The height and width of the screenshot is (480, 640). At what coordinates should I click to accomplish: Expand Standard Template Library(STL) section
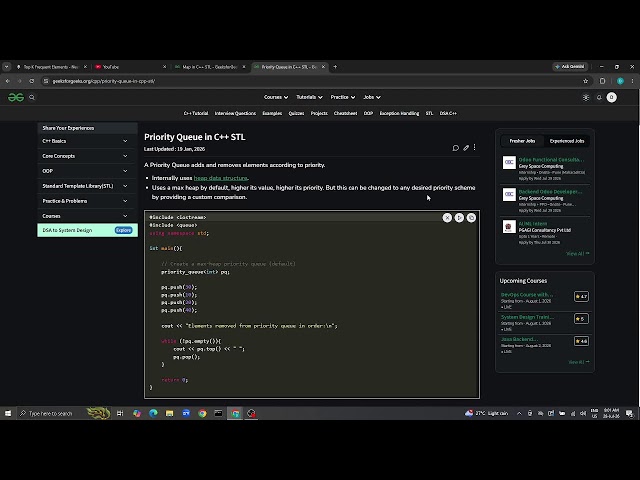click(x=85, y=186)
